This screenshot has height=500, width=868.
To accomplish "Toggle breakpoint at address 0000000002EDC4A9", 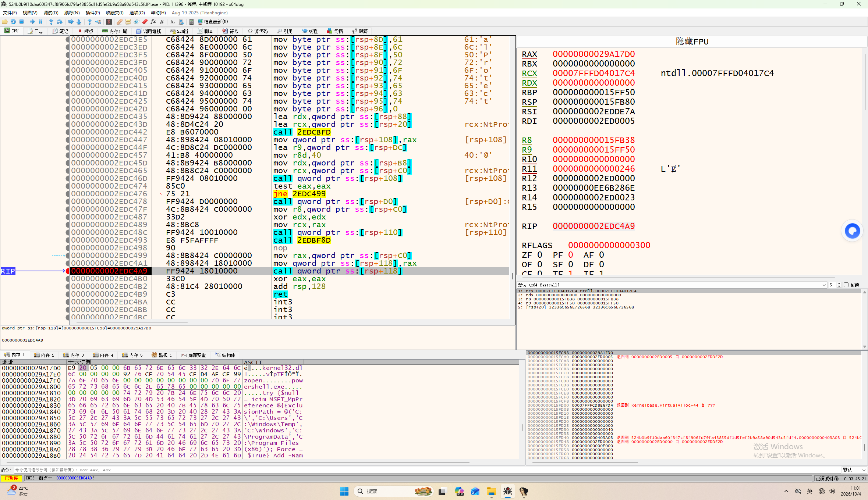I will (68, 271).
